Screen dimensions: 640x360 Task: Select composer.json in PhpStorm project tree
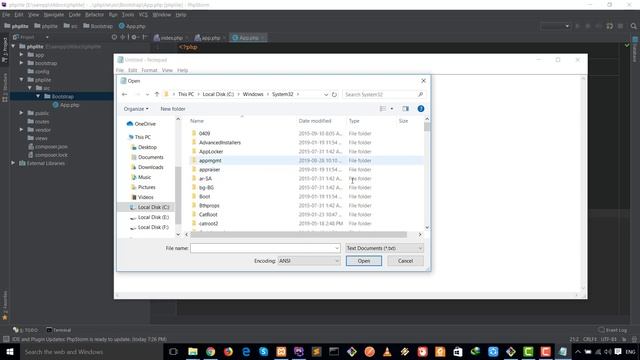51,146
